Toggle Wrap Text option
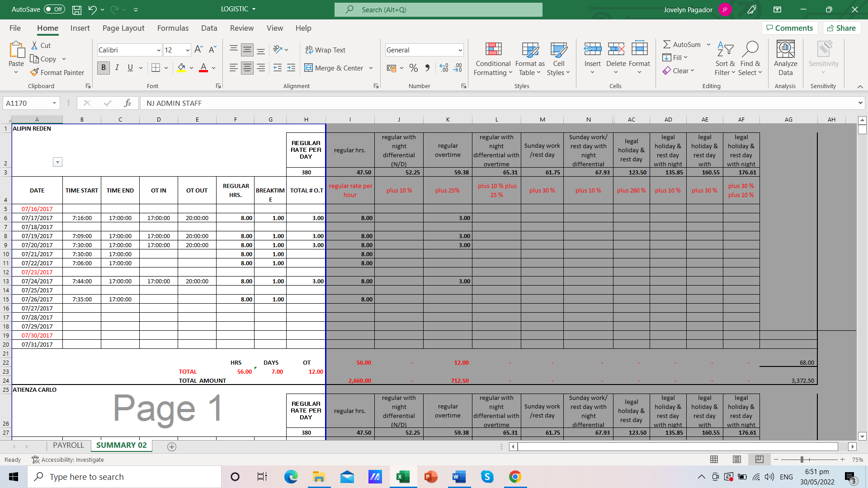868x488 pixels. pyautogui.click(x=325, y=50)
